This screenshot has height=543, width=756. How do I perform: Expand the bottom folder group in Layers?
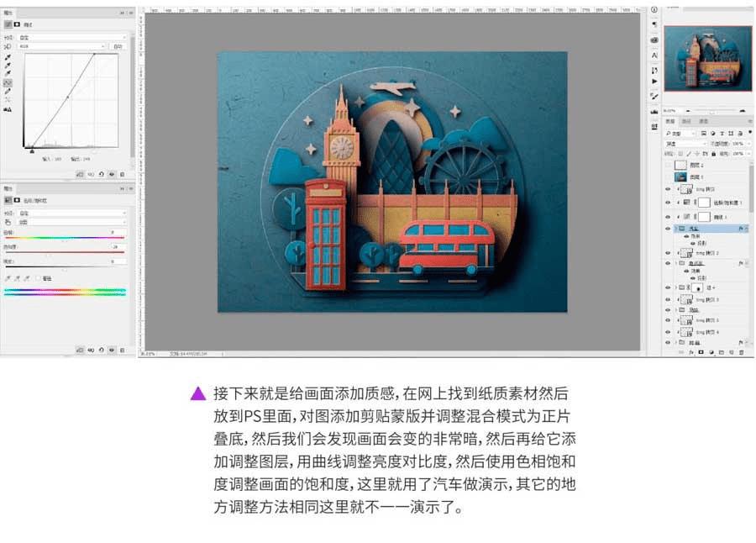pyautogui.click(x=676, y=342)
